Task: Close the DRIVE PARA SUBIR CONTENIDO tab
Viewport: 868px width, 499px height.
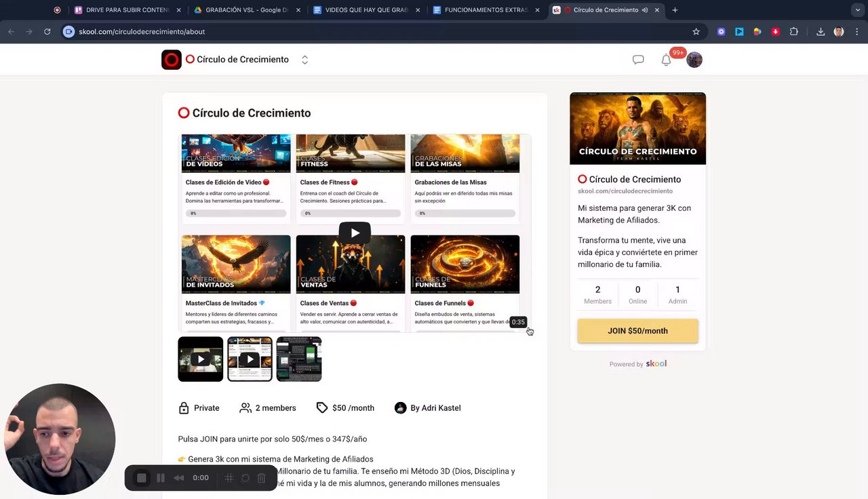Action: coord(179,10)
